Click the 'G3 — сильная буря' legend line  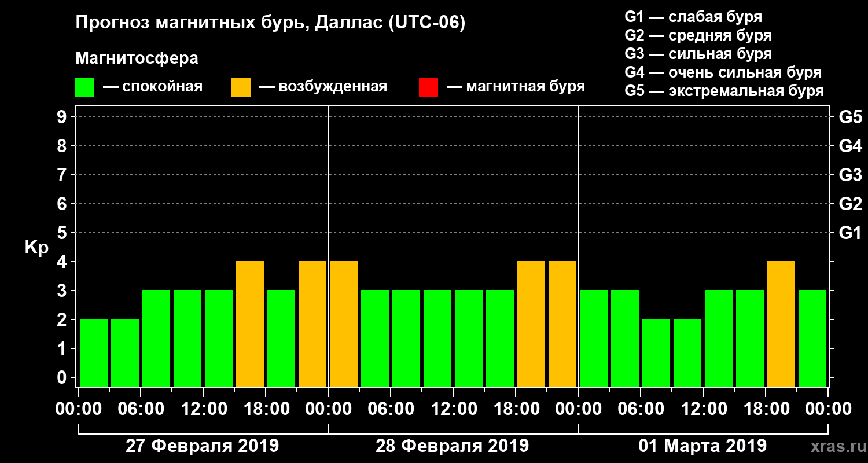698,54
